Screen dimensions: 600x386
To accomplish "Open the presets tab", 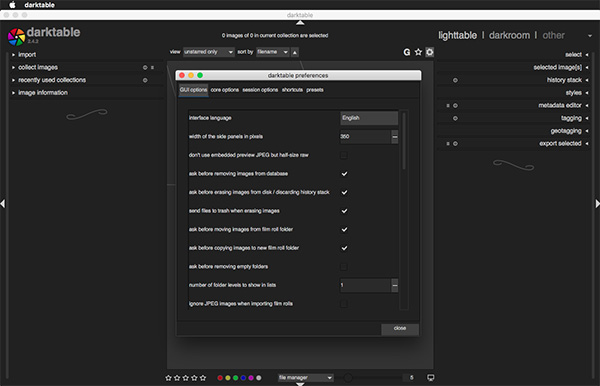I will (315, 90).
